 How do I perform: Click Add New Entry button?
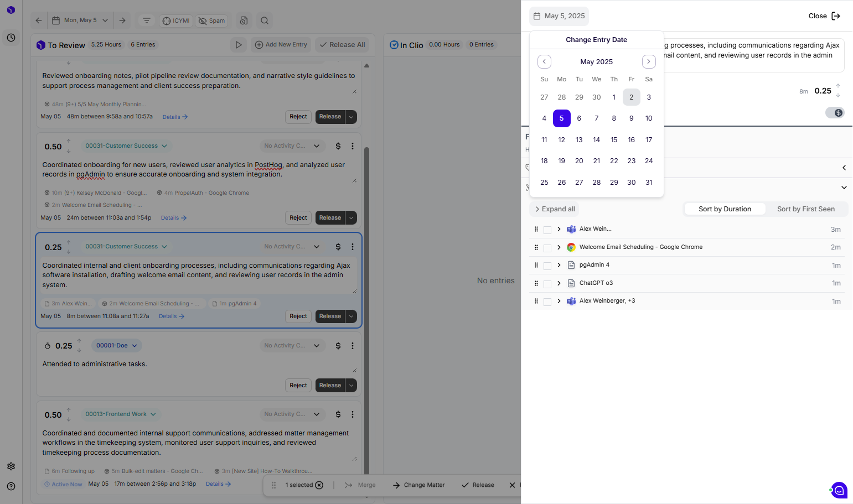pyautogui.click(x=281, y=45)
